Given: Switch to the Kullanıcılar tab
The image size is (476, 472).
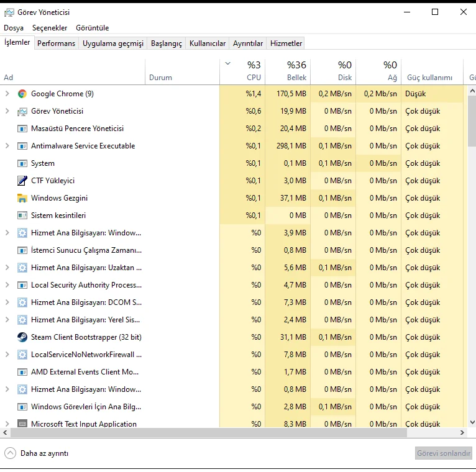Looking at the screenshot, I should point(208,43).
